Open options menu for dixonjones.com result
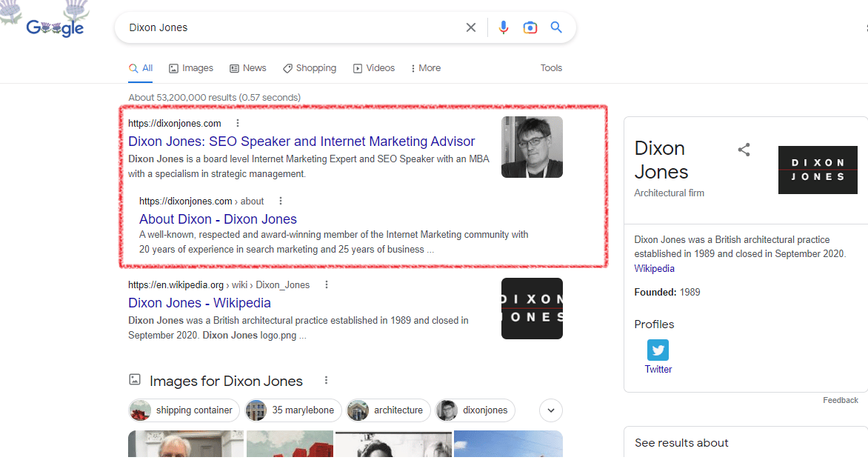Viewport: 868px width, 463px height. point(238,123)
